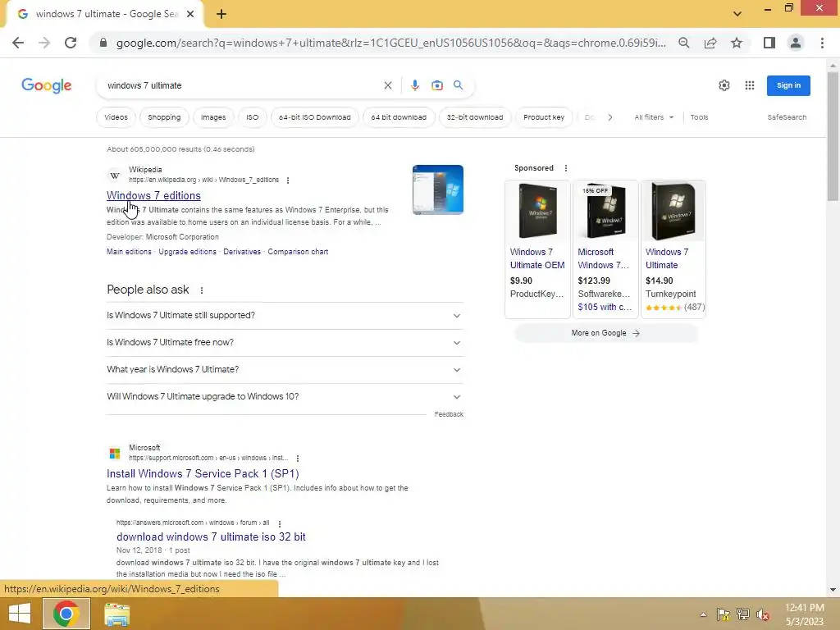Open the Windows 7 editions Wikipedia link
This screenshot has width=840, height=630.
(x=153, y=195)
